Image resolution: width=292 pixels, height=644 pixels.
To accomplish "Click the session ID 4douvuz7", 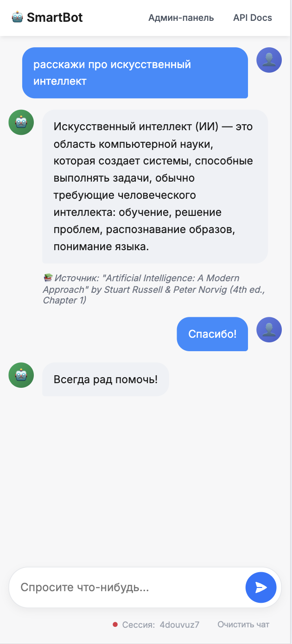I will [x=179, y=625].
